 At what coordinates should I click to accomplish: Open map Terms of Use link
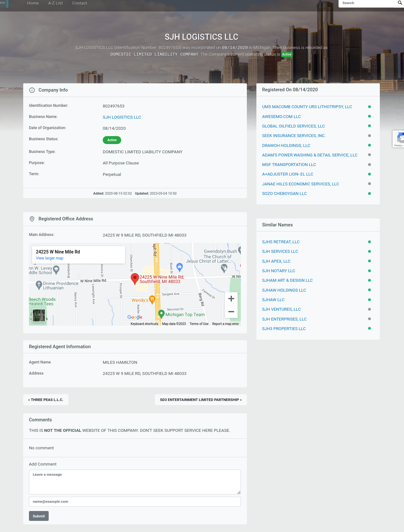[x=199, y=324]
